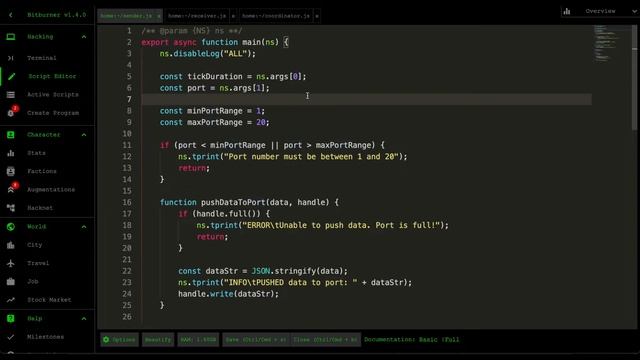Switch to the sender.js tab

126,16
